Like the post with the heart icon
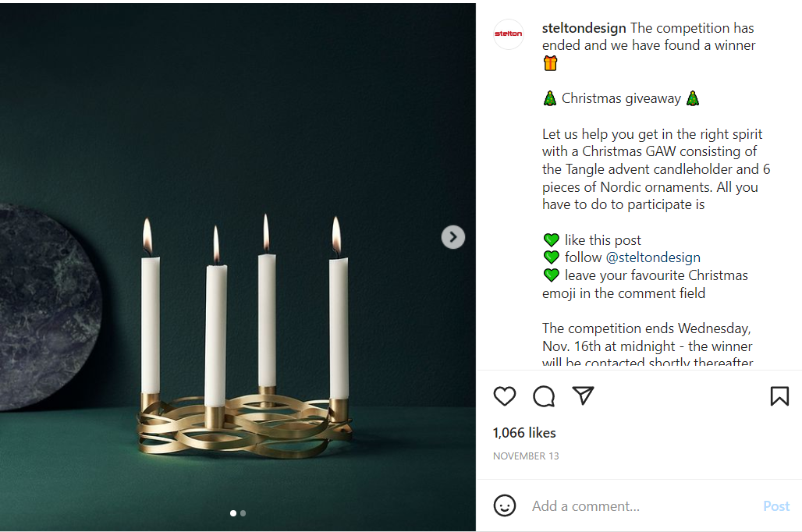The image size is (802, 532). point(505,396)
